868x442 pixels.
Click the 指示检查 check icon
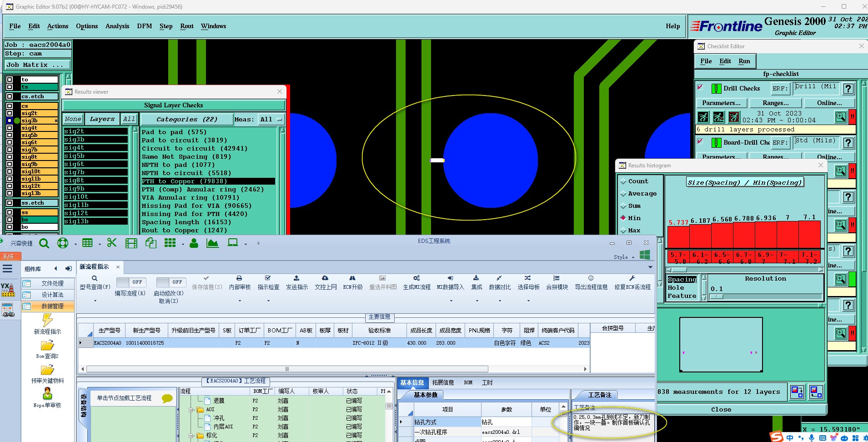(268, 278)
